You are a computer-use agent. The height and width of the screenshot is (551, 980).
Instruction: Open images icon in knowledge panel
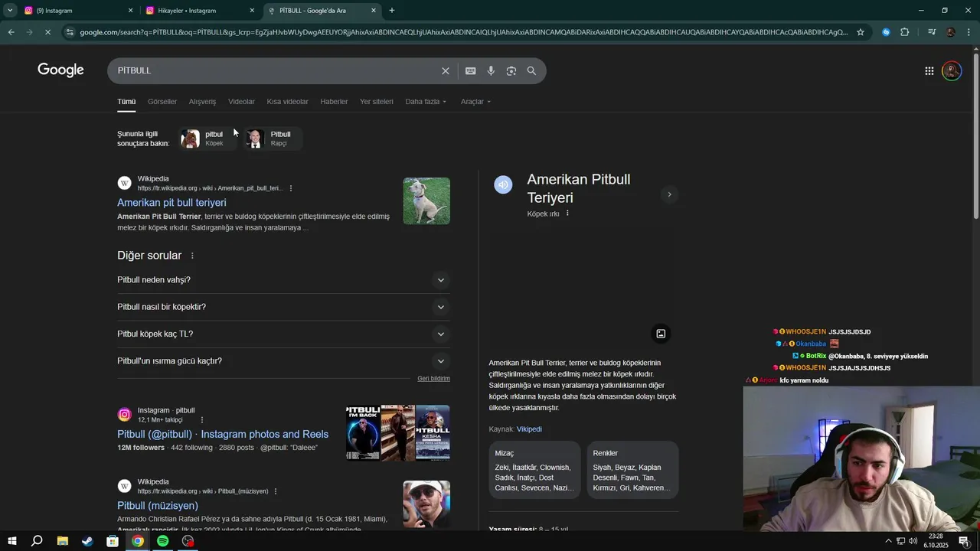(x=661, y=334)
